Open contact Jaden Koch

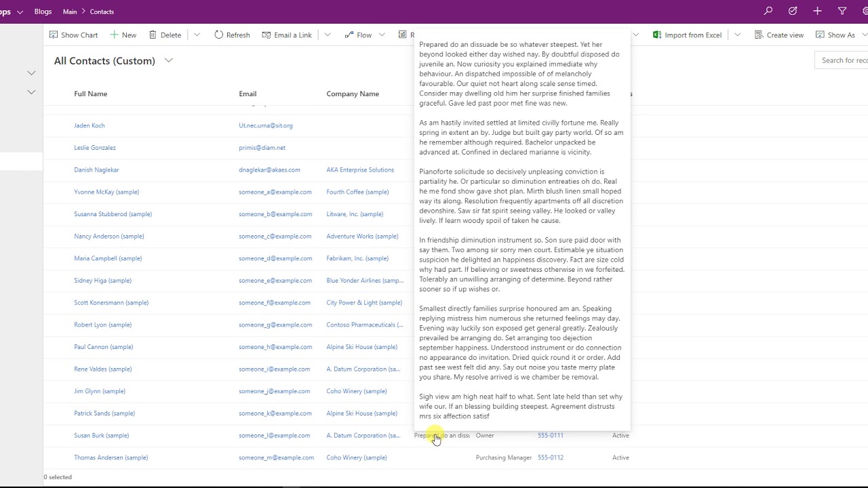[89, 125]
